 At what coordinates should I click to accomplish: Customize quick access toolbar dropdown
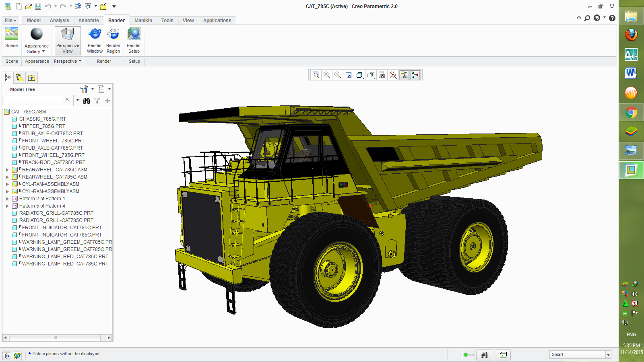point(114,6)
